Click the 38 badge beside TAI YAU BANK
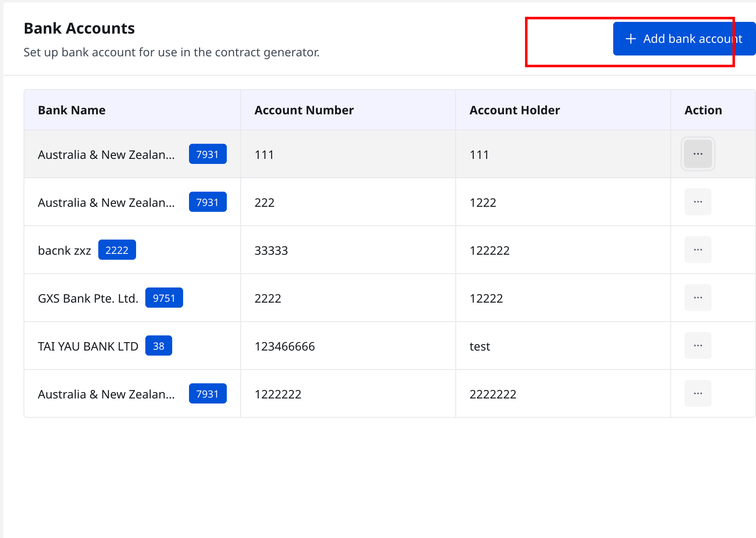Image resolution: width=756 pixels, height=538 pixels. coord(158,346)
